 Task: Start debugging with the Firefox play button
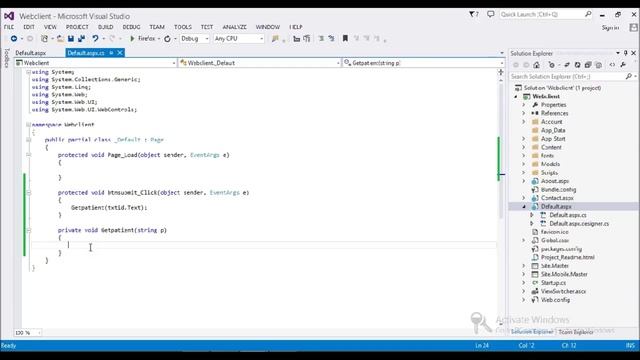(x=132, y=38)
